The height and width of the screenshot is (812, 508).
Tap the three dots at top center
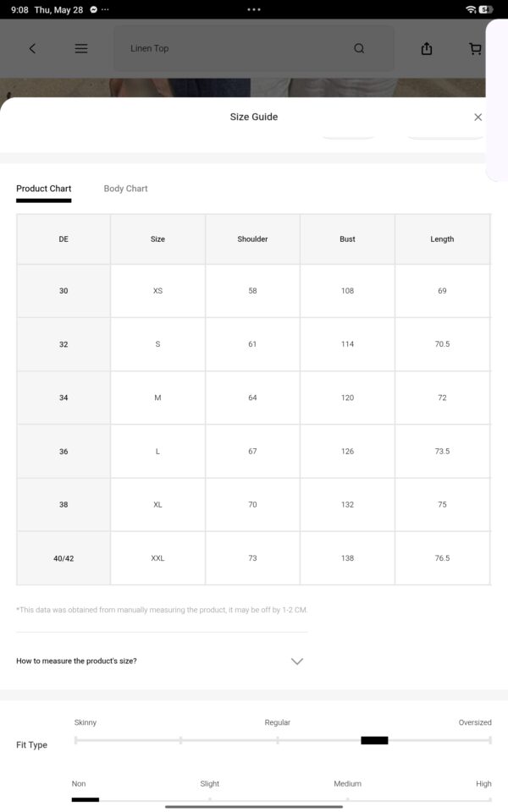coord(254,9)
